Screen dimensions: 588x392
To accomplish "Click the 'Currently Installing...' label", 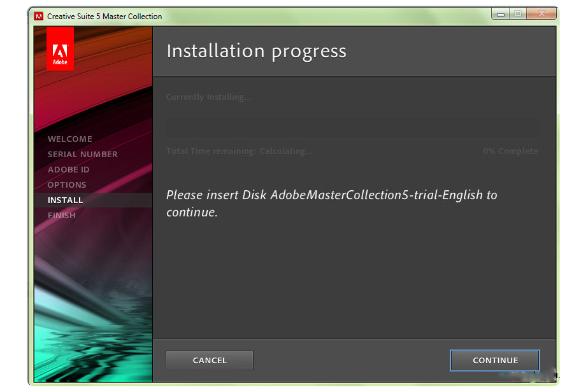I will (208, 97).
